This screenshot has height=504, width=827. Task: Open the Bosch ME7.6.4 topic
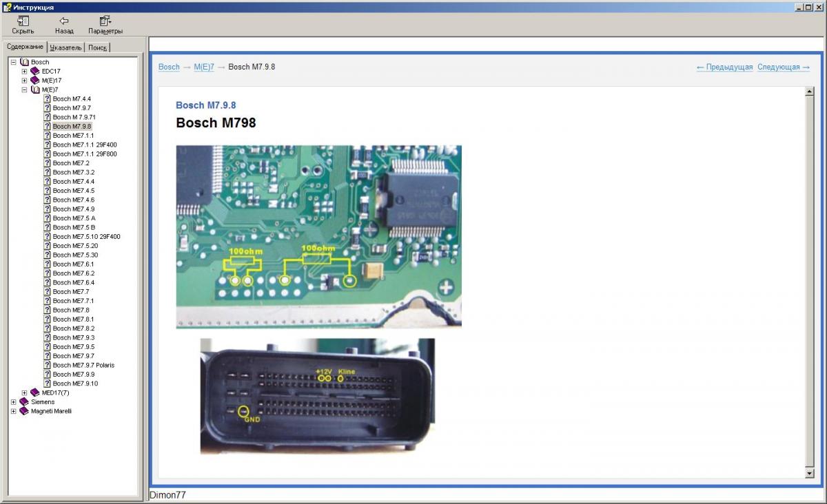click(74, 282)
